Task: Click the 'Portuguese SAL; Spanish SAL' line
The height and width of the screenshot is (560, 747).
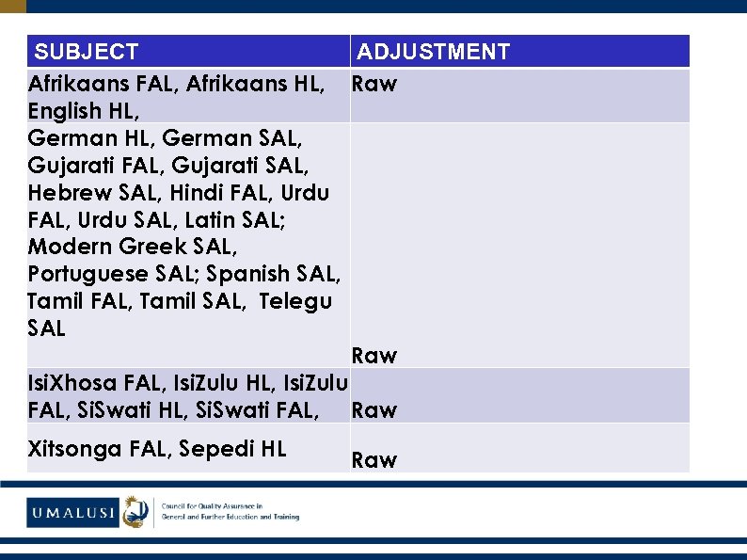Action: point(183,274)
